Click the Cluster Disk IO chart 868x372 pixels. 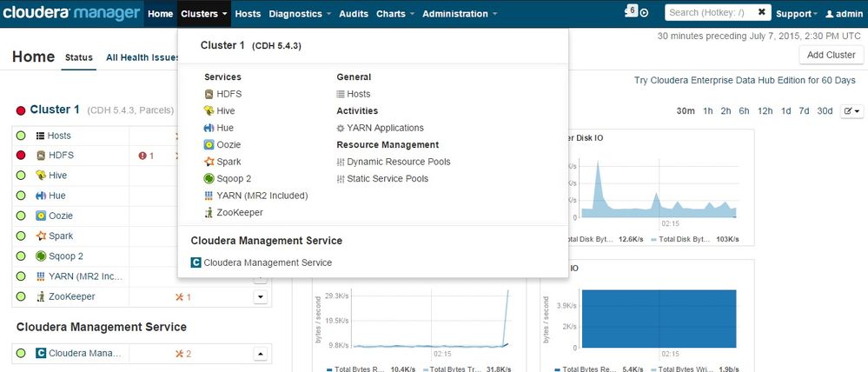click(x=658, y=188)
